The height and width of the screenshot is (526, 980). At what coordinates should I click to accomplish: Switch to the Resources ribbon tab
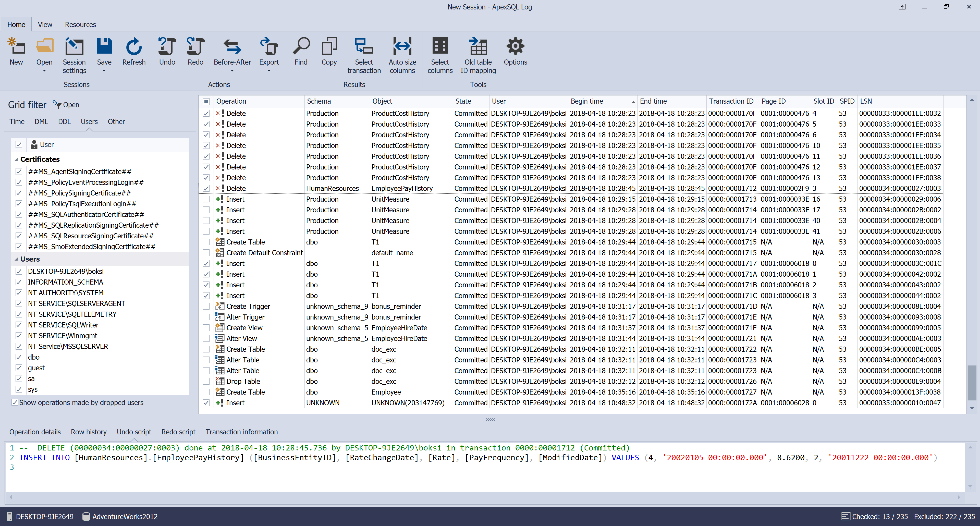tap(80, 24)
